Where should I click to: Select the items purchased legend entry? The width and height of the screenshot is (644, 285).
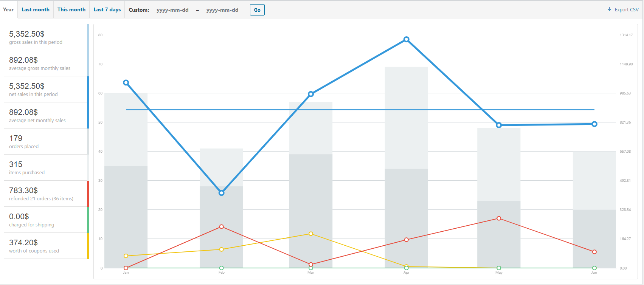(45, 168)
